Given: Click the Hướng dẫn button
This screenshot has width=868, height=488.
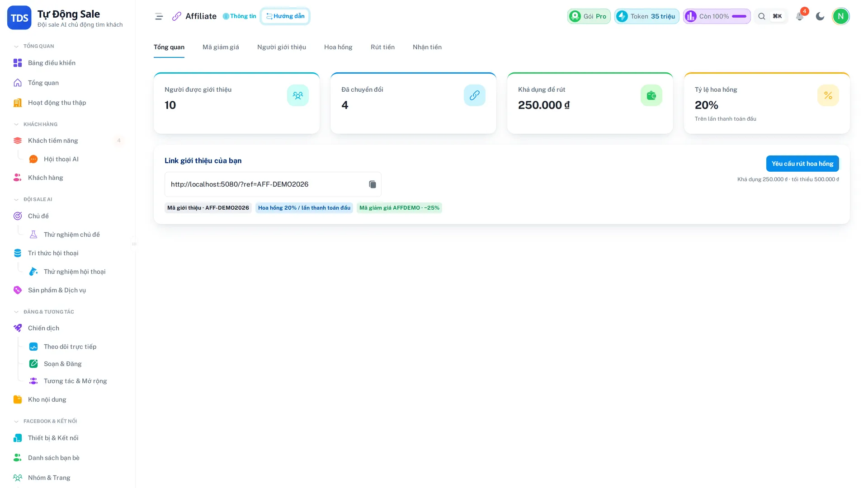Looking at the screenshot, I should click(285, 16).
